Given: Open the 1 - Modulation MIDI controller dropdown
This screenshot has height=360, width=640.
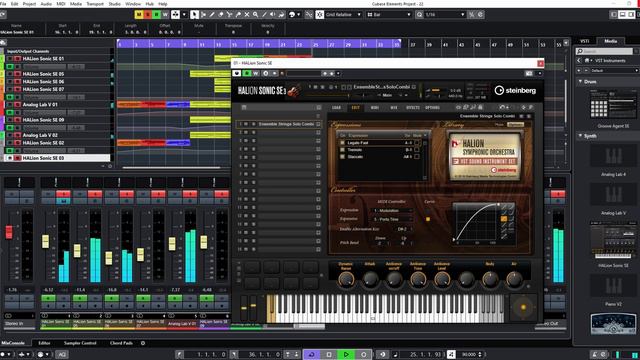Looking at the screenshot, I should coord(392,211).
